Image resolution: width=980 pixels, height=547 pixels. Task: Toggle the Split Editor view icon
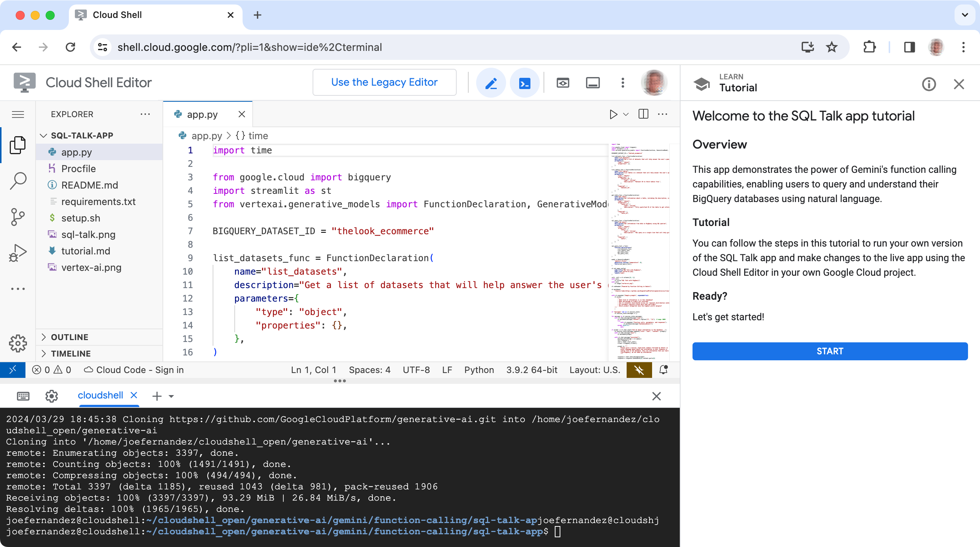click(643, 114)
